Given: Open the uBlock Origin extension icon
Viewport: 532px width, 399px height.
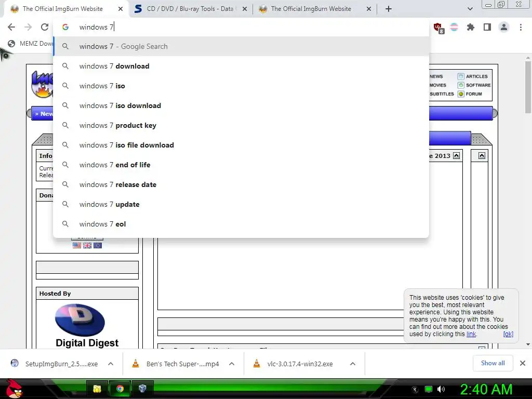Looking at the screenshot, I should pos(438,28).
